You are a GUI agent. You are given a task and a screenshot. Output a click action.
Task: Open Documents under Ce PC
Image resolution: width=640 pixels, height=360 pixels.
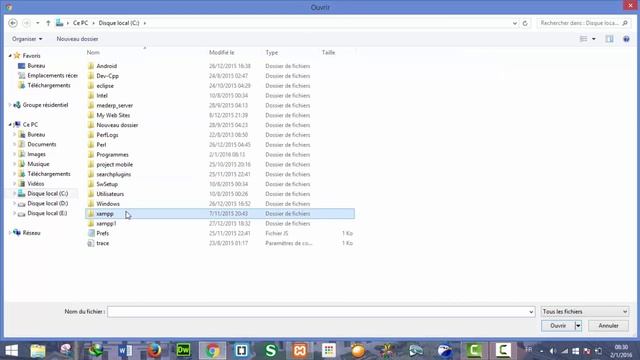coord(42,144)
